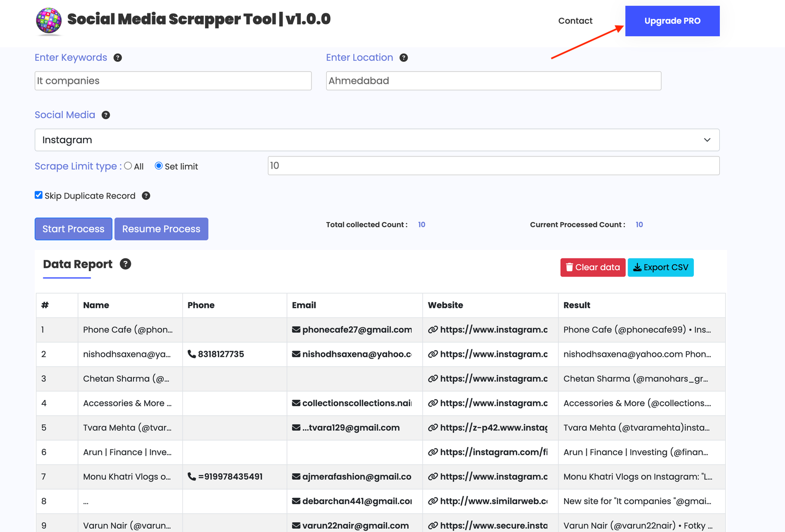Screen dimensions: 785x532
Task: Click link icon in Accessories & More website cell
Action: pyautogui.click(x=433, y=403)
